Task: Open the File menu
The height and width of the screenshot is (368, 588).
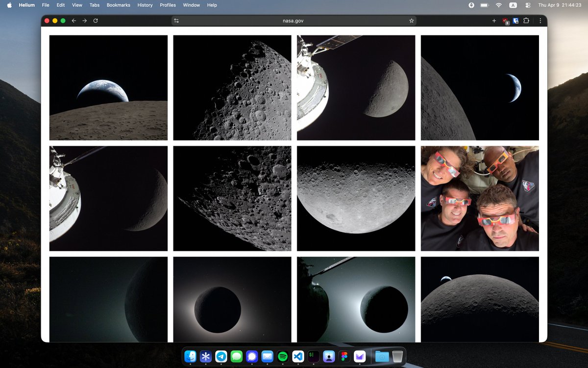Action: [x=46, y=5]
